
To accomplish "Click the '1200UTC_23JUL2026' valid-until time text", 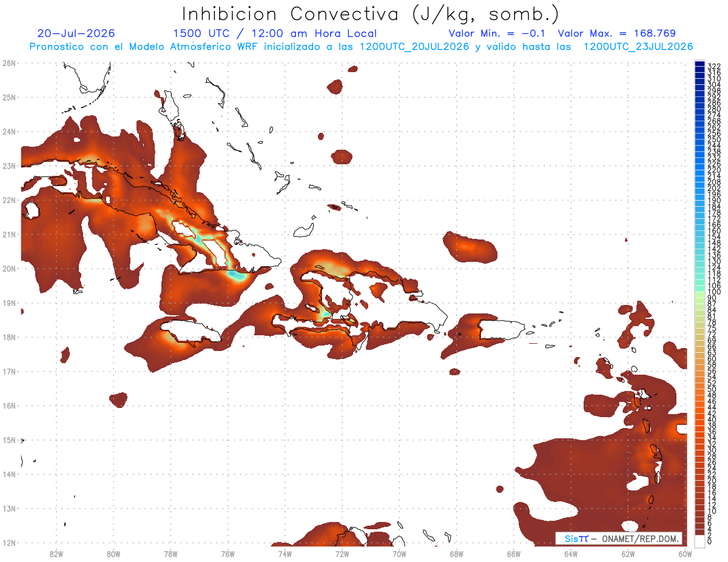I will pos(638,47).
